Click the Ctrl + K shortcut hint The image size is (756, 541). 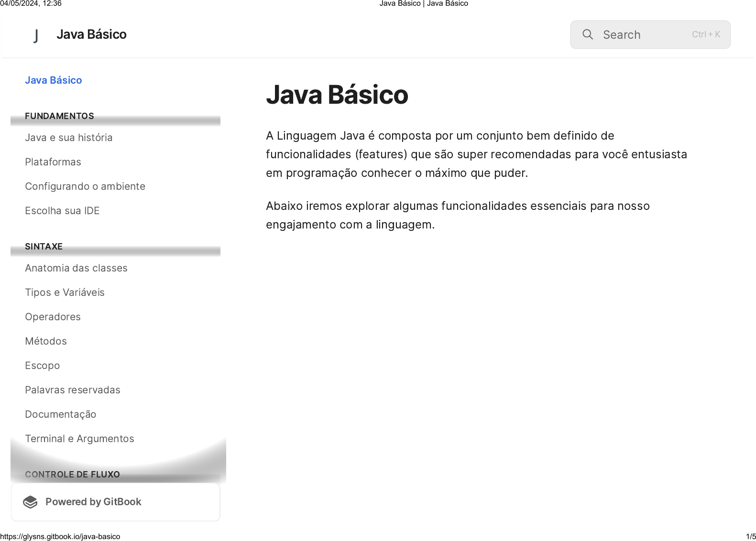click(705, 34)
